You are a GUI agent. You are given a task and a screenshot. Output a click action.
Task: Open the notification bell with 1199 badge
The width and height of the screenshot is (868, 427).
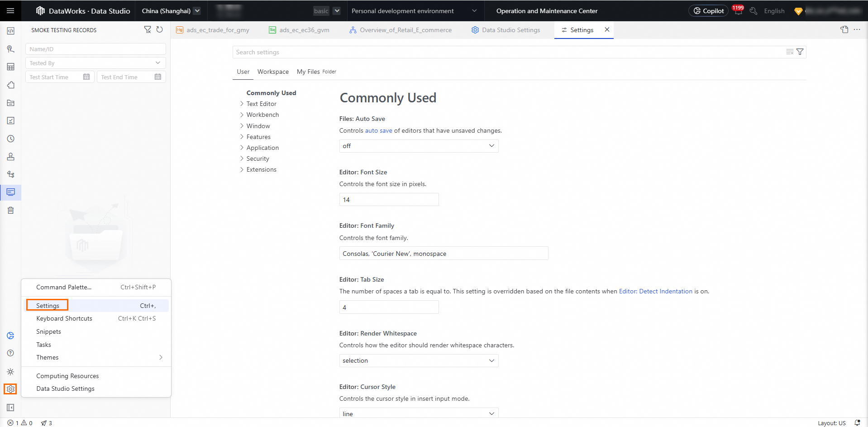[738, 11]
